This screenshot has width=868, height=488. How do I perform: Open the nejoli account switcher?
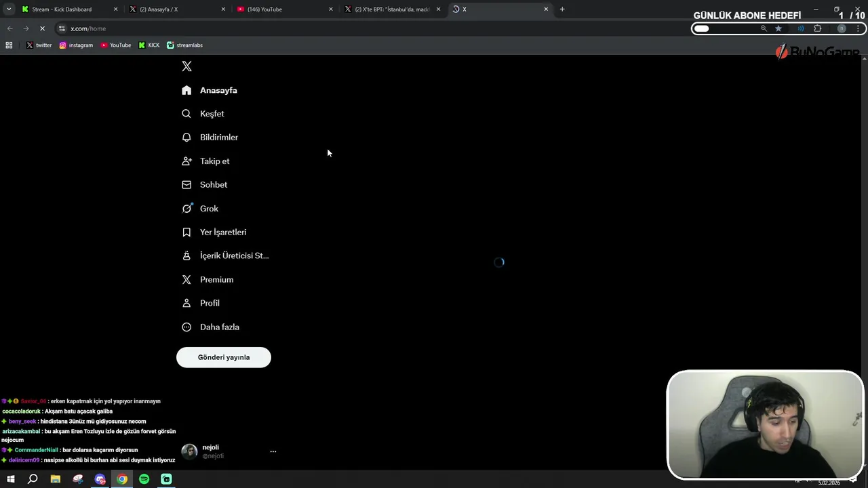pyautogui.click(x=229, y=451)
